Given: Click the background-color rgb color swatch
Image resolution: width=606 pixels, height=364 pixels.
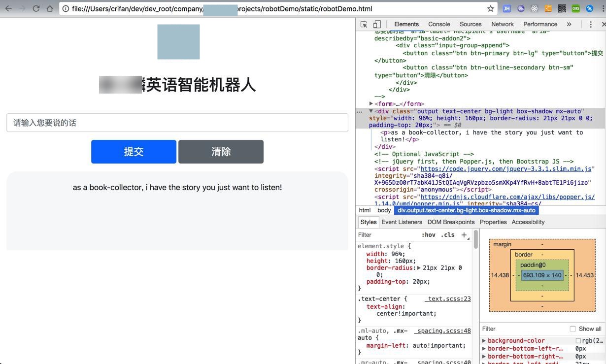Looking at the screenshot, I should point(578,341).
